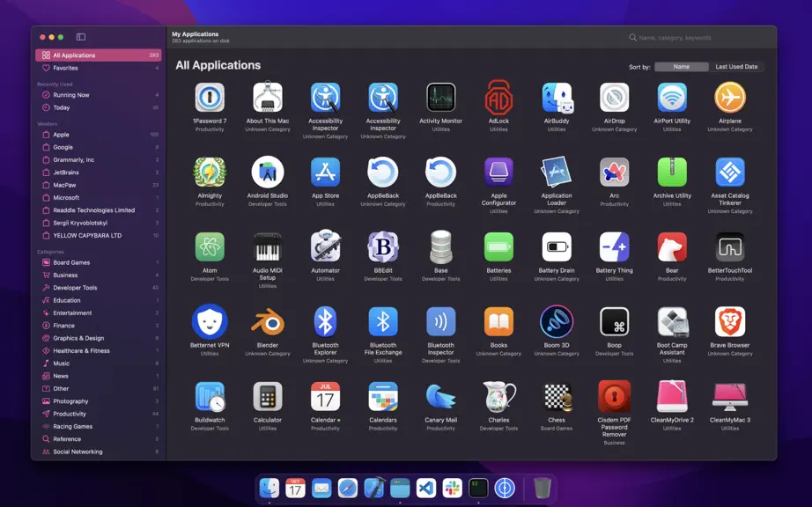
Task: Select the Almighty app icon
Action: click(x=210, y=173)
